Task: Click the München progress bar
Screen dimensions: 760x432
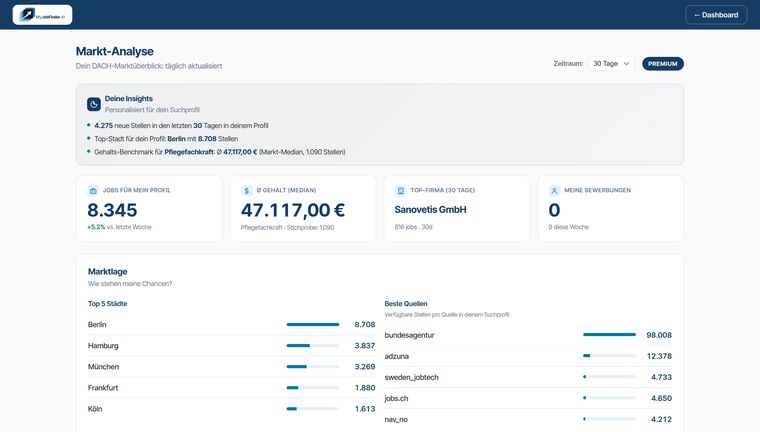Action: pos(313,367)
